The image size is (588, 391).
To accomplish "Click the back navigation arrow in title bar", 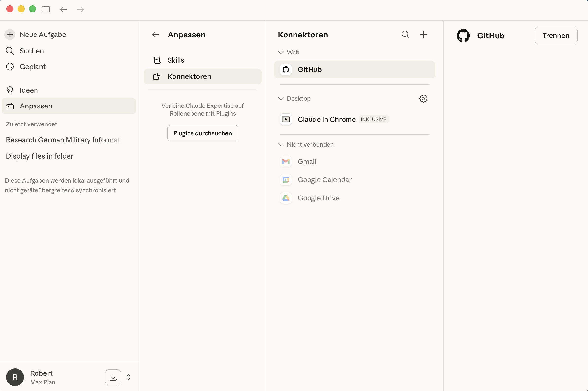I will pos(64,9).
